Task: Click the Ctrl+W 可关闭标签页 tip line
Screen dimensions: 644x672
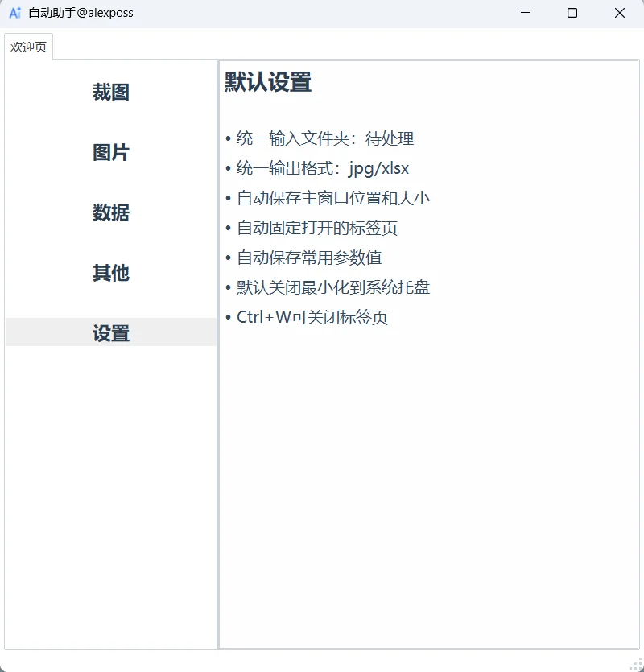Action: point(311,317)
